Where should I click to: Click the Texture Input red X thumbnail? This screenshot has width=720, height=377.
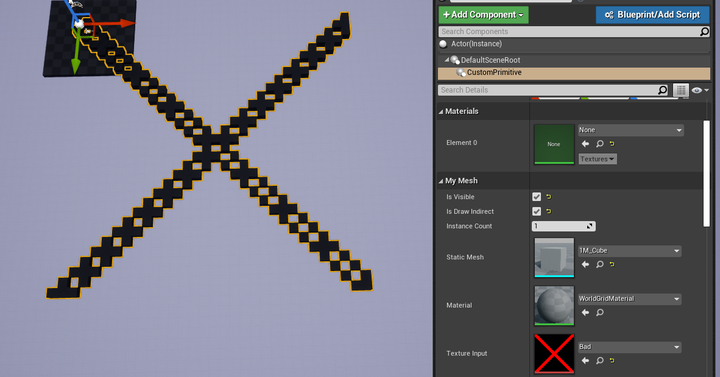pos(554,354)
